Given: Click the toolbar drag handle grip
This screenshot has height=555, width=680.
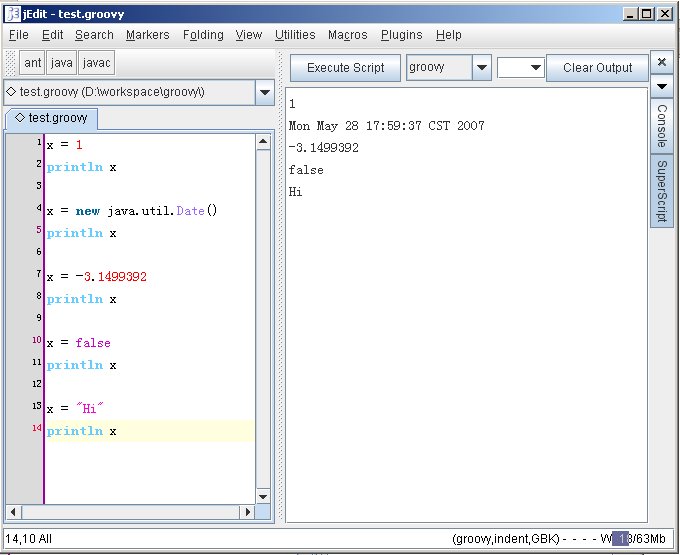Looking at the screenshot, I should pos(11,63).
